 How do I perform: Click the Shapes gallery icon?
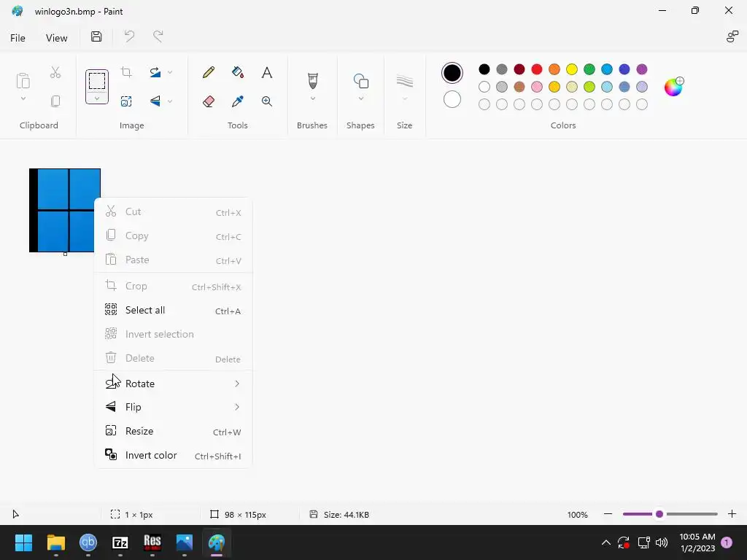pos(360,81)
